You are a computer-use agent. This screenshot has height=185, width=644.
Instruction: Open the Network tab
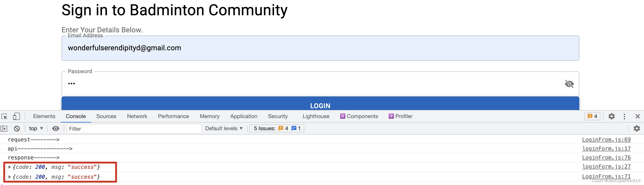(x=137, y=116)
